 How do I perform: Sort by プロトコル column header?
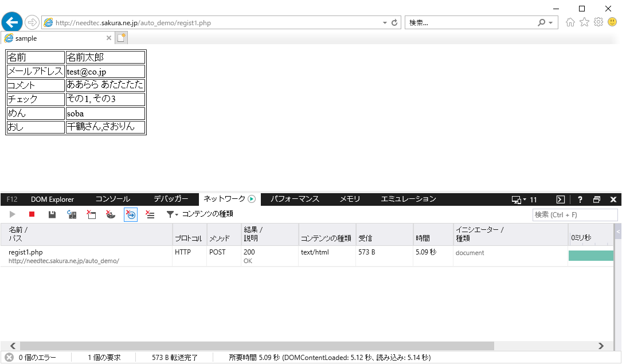coord(190,234)
